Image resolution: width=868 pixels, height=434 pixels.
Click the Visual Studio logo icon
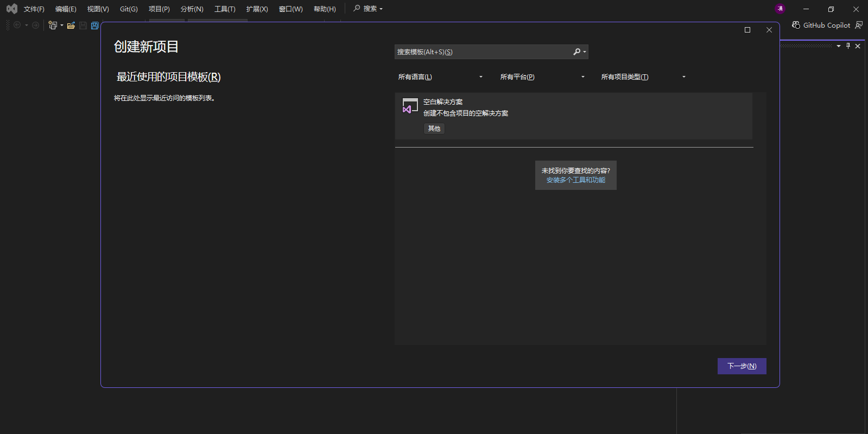pyautogui.click(x=11, y=9)
